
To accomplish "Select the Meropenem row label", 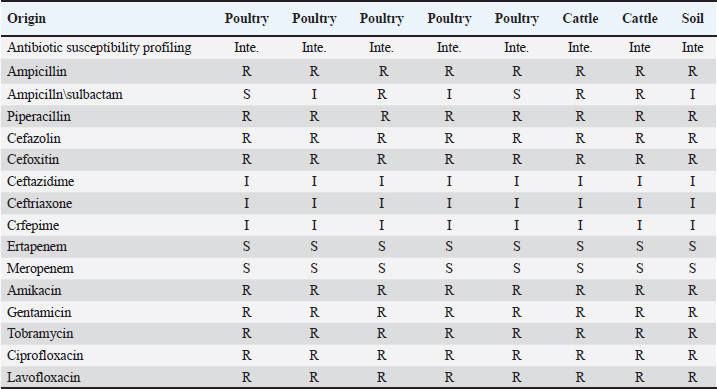I will click(40, 268).
